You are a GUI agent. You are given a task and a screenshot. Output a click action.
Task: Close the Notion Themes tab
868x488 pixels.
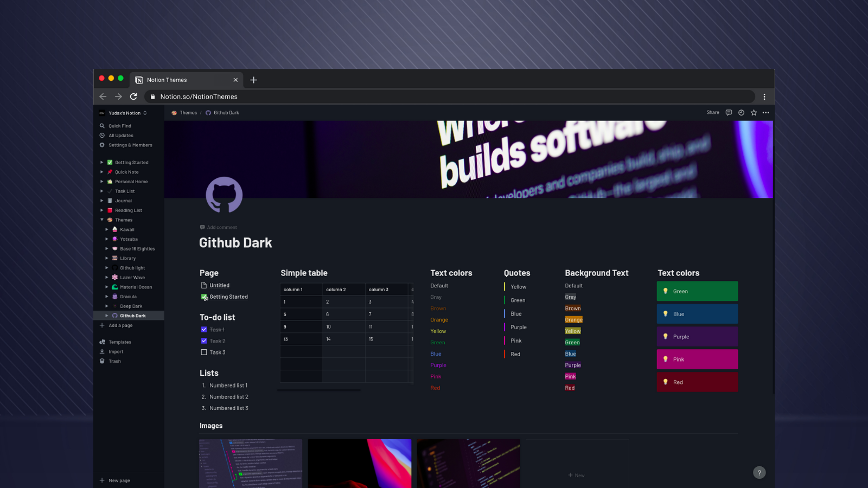tap(235, 80)
